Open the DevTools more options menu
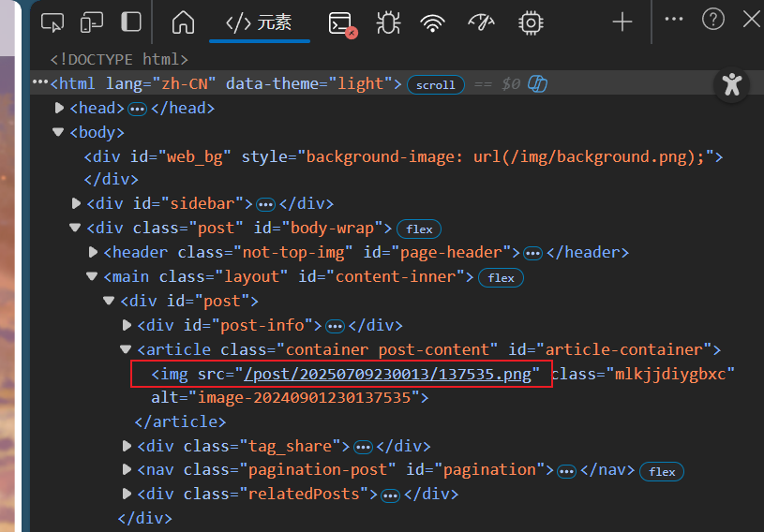This screenshot has height=532, width=764. click(x=673, y=20)
